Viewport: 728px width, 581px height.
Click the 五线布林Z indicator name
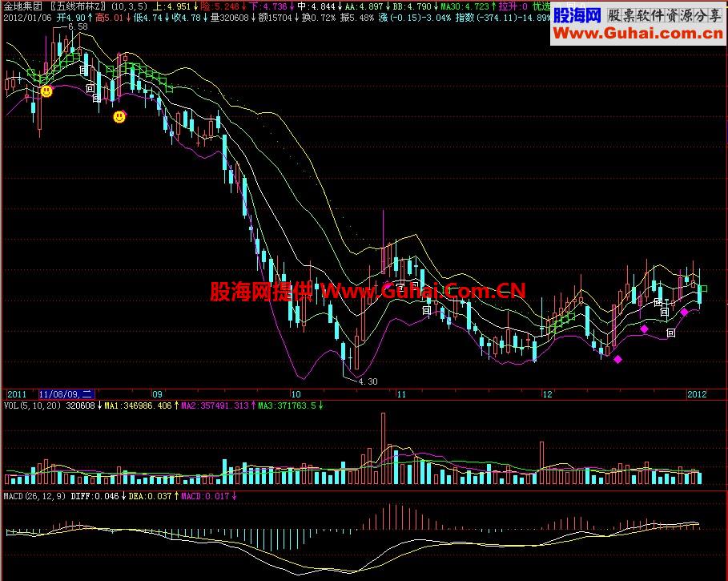(78, 6)
